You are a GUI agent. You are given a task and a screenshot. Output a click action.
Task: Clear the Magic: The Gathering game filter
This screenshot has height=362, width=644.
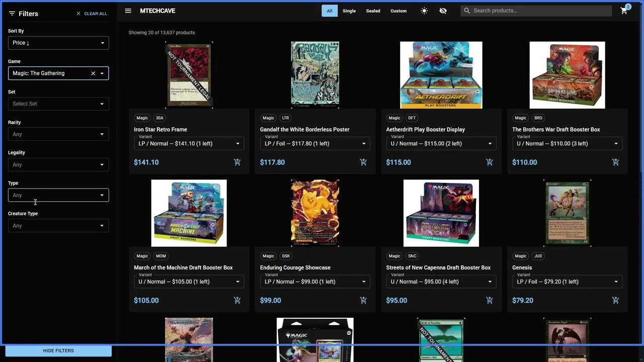tap(93, 73)
